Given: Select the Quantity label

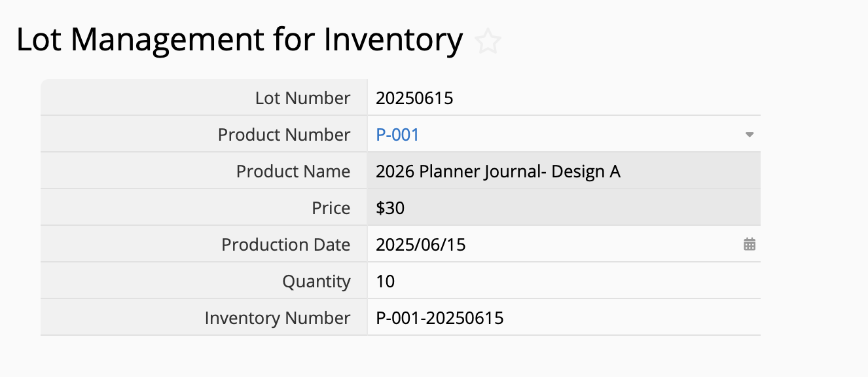Looking at the screenshot, I should coord(316,281).
